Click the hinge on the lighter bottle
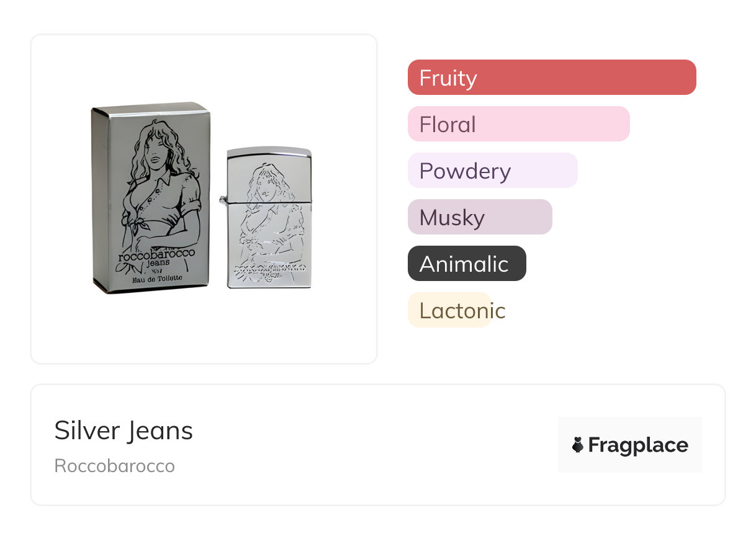The height and width of the screenshot is (536, 756). [223, 199]
